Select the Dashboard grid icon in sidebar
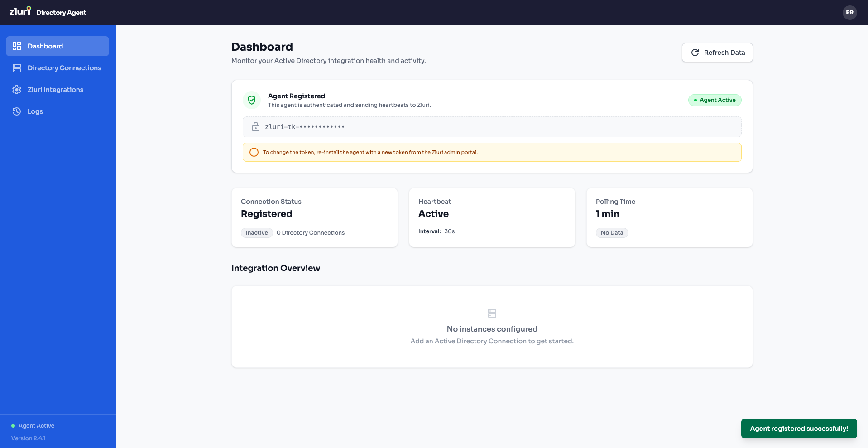 coord(16,46)
